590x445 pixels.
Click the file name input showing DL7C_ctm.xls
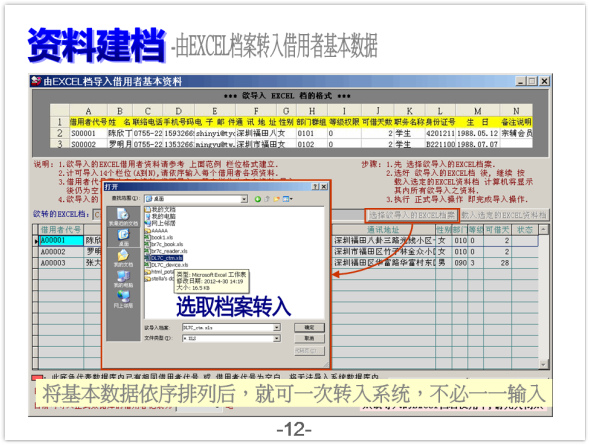coord(228,328)
